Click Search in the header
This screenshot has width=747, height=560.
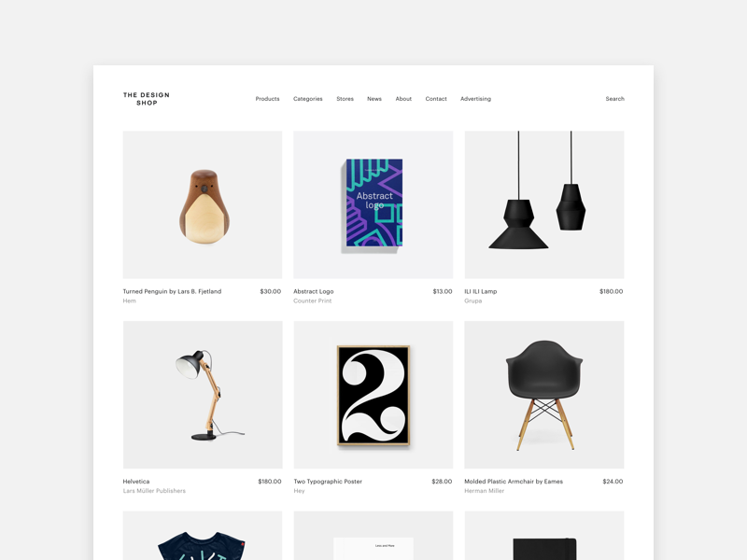click(614, 99)
